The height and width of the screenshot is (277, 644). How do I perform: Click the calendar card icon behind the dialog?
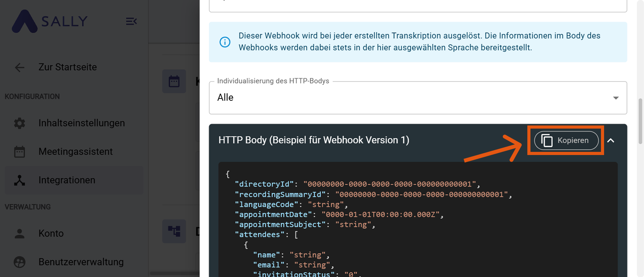[174, 81]
